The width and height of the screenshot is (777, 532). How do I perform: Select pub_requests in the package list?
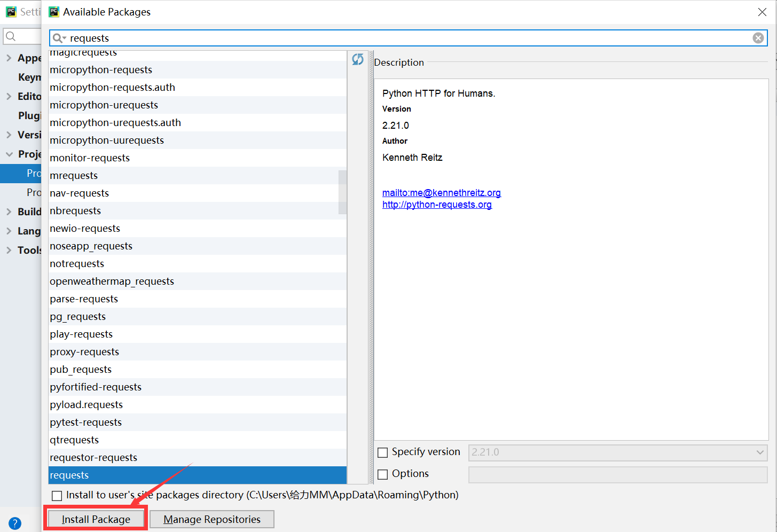(x=198, y=370)
